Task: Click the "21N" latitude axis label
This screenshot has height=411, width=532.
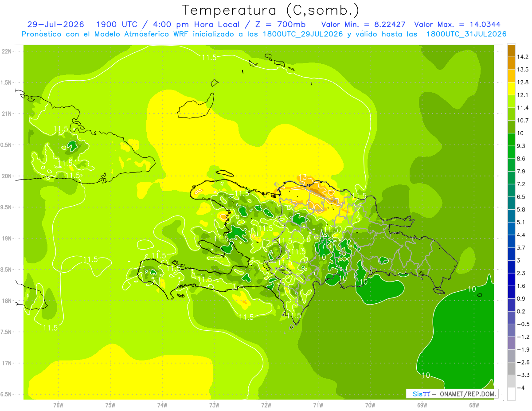Action: click(7, 114)
